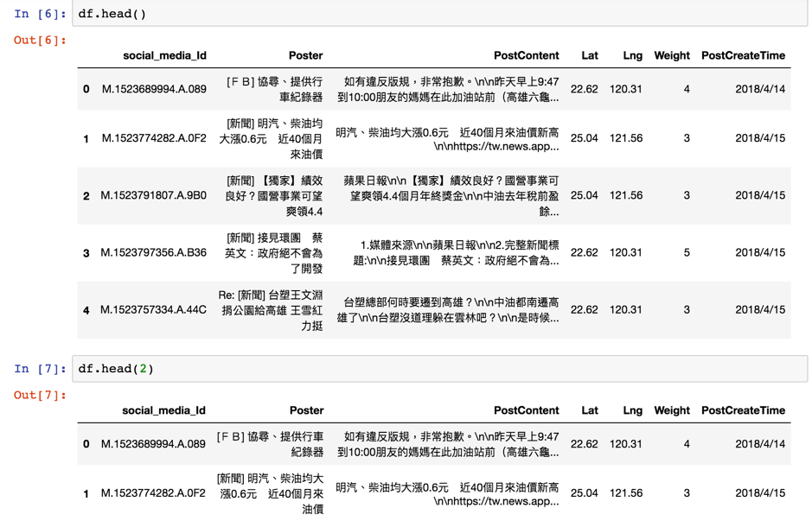The height and width of the screenshot is (527, 812).
Task: Click Lng 120.31 in Out[6] row 4
Action: coord(625,310)
